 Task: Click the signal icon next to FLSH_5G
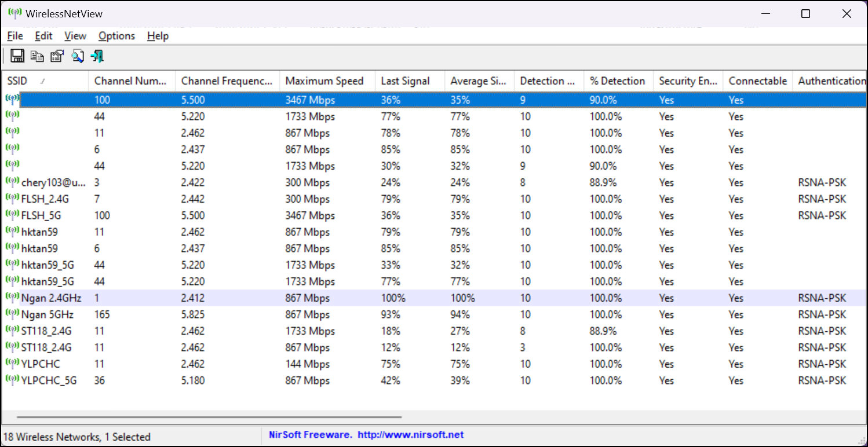[13, 215]
